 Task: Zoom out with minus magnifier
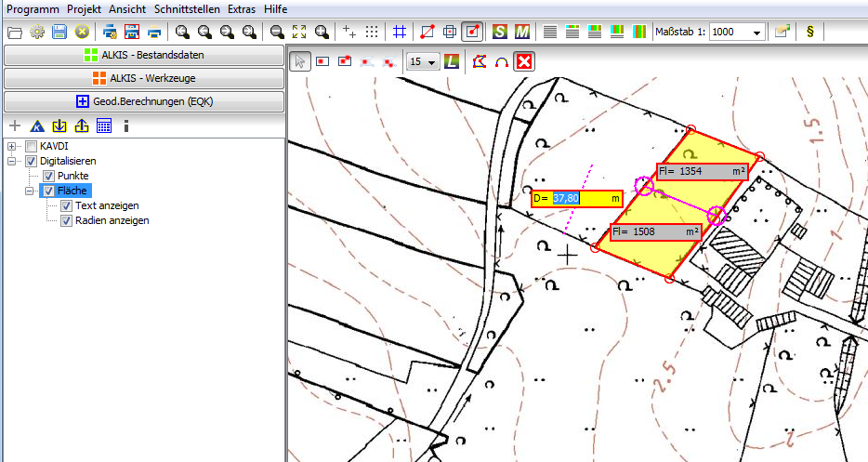(x=277, y=33)
